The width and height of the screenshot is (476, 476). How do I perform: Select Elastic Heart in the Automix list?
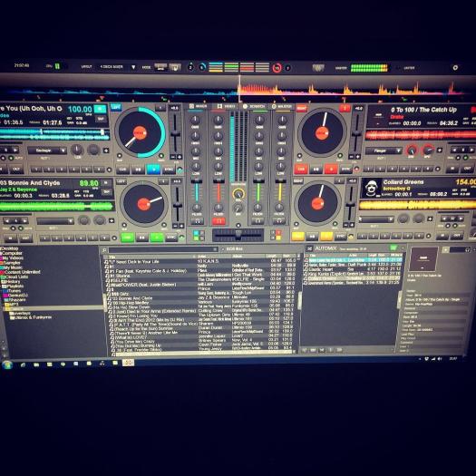[x=353, y=269]
